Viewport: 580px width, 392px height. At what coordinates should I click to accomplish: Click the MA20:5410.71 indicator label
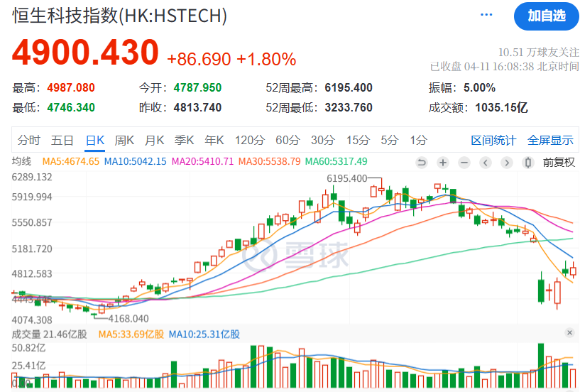[x=203, y=161]
